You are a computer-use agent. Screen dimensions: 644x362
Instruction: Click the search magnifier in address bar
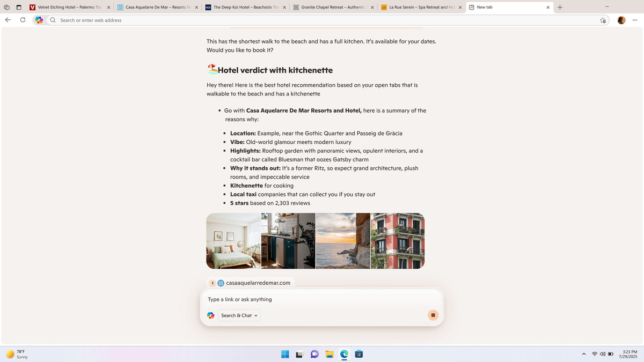coord(53,20)
